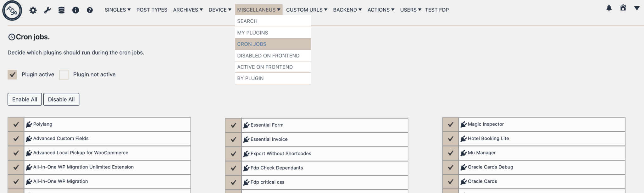Screen dimensions: 644x193
Task: Click the Plugin active legend checkbox
Action: 12,74
